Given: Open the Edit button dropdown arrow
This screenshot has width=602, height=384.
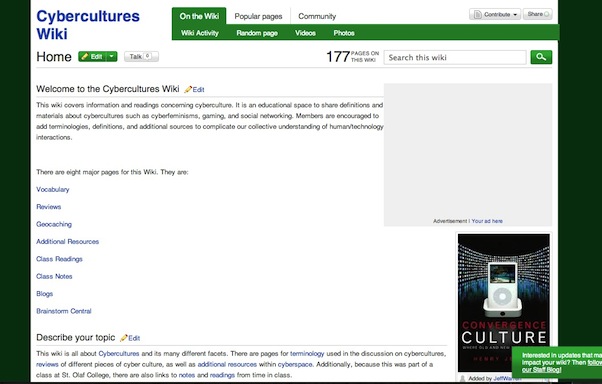Looking at the screenshot, I should 112,56.
